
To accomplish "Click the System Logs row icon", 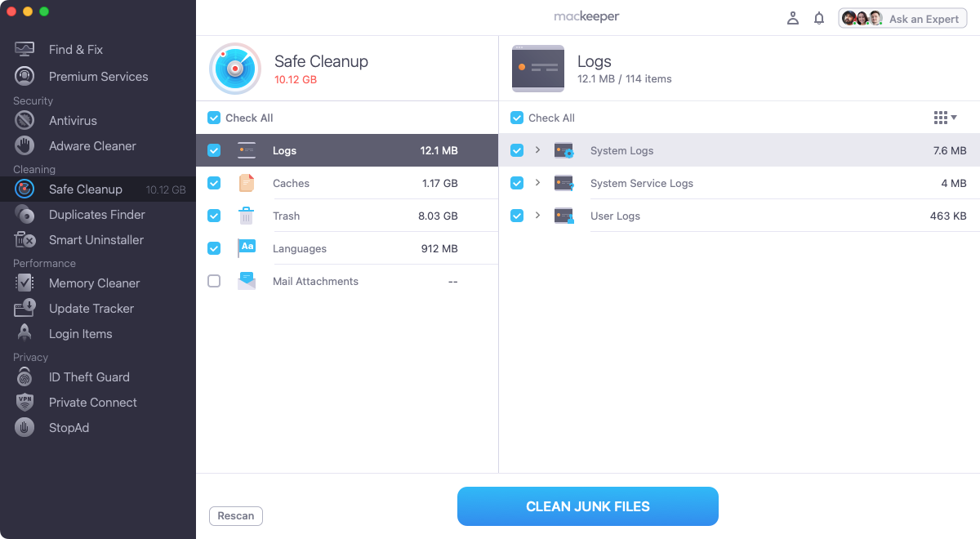I will [564, 150].
